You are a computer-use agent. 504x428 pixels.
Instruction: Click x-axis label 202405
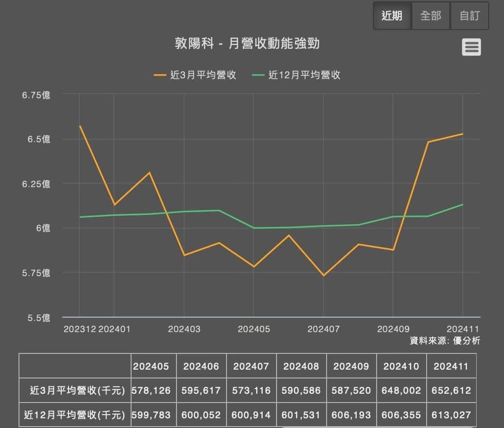[x=253, y=329]
